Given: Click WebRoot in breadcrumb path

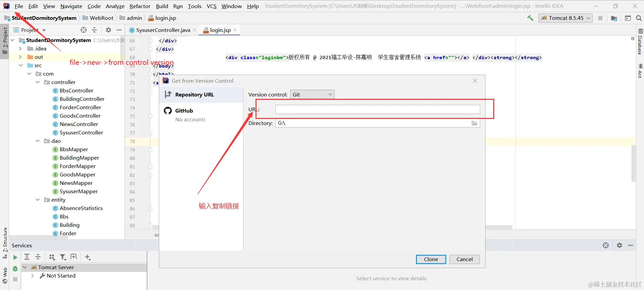Looking at the screenshot, I should [98, 18].
